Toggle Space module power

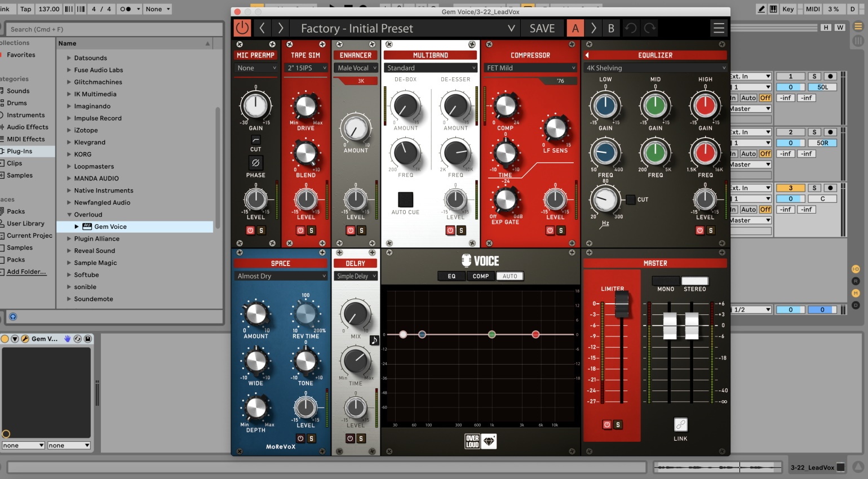pyautogui.click(x=300, y=438)
